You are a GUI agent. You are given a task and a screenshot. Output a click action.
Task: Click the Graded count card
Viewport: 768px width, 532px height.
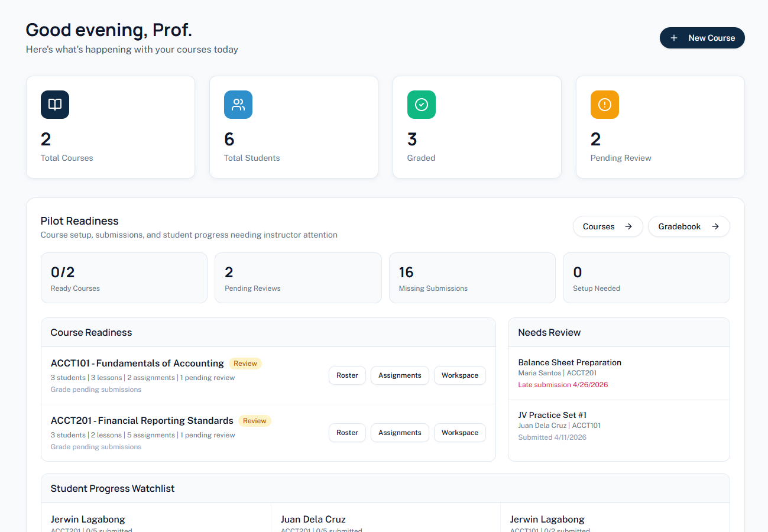477,127
